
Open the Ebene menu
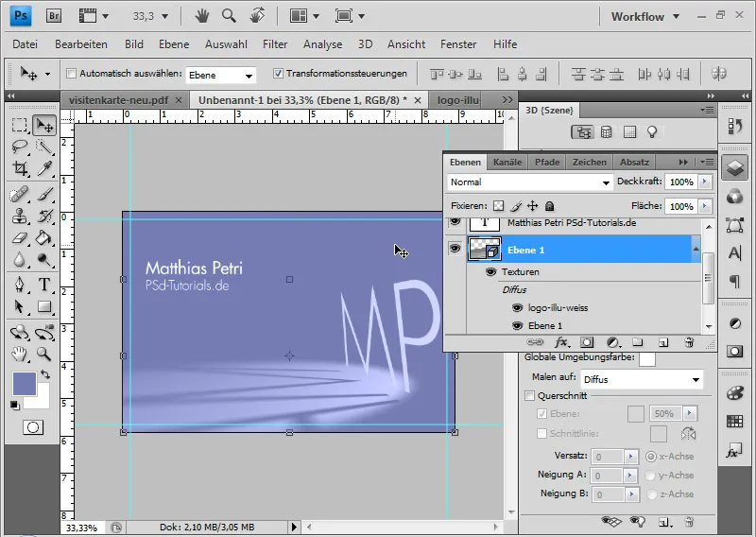174,44
